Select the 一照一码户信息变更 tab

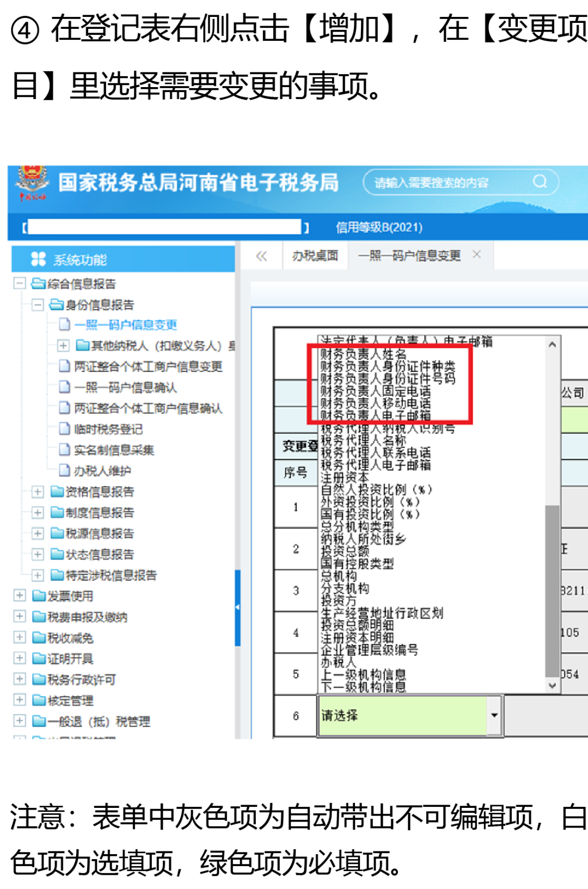click(x=409, y=255)
